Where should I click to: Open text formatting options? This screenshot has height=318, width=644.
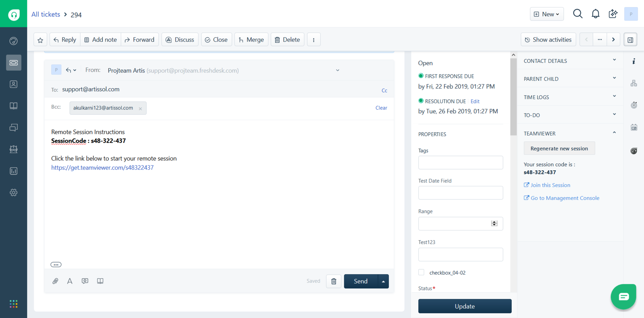click(70, 281)
